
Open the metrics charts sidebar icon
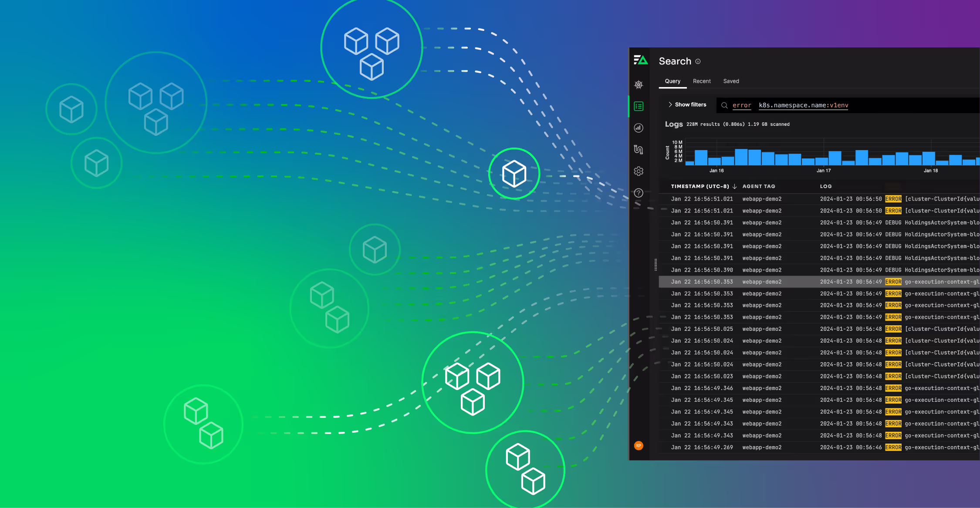pos(639,128)
